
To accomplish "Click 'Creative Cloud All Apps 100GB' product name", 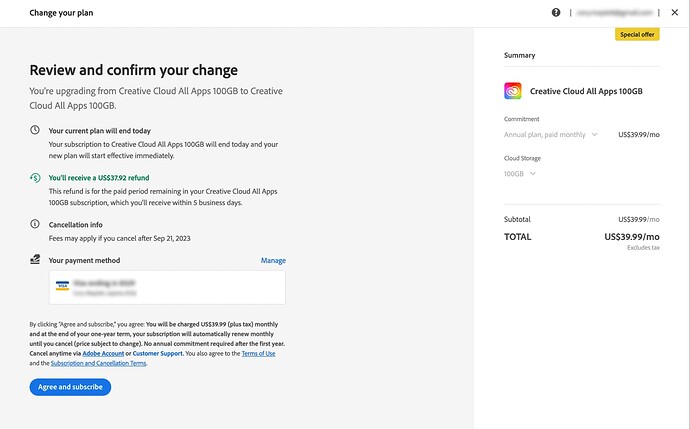I will pyautogui.click(x=586, y=91).
